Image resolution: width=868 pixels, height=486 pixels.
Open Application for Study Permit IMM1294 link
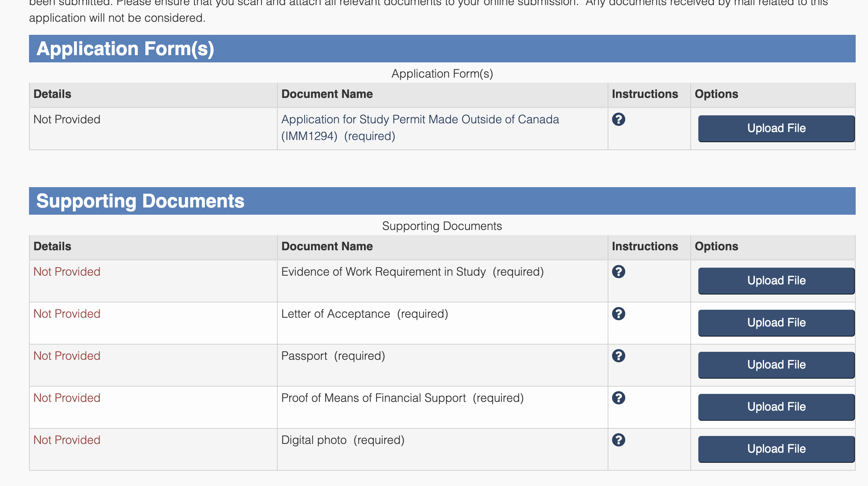pyautogui.click(x=420, y=120)
